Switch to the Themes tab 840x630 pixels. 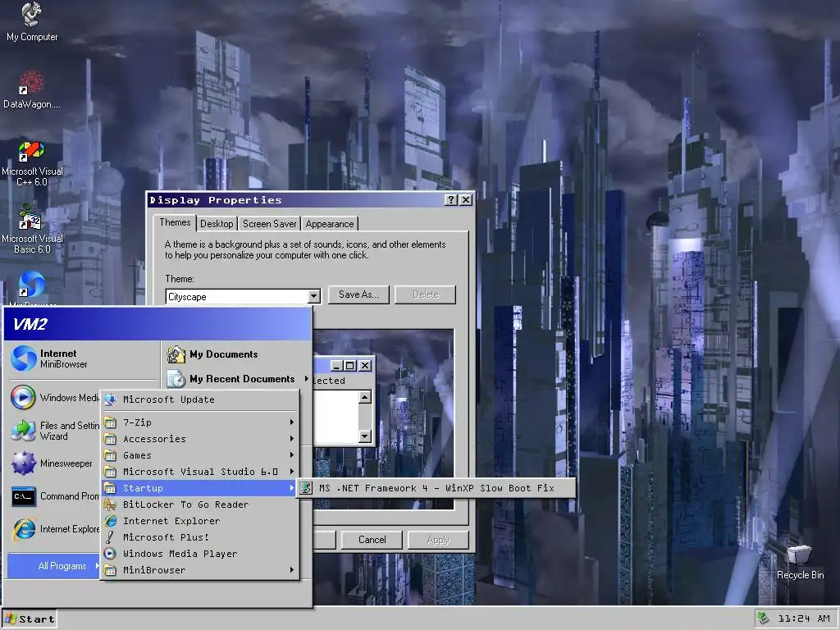tap(175, 223)
